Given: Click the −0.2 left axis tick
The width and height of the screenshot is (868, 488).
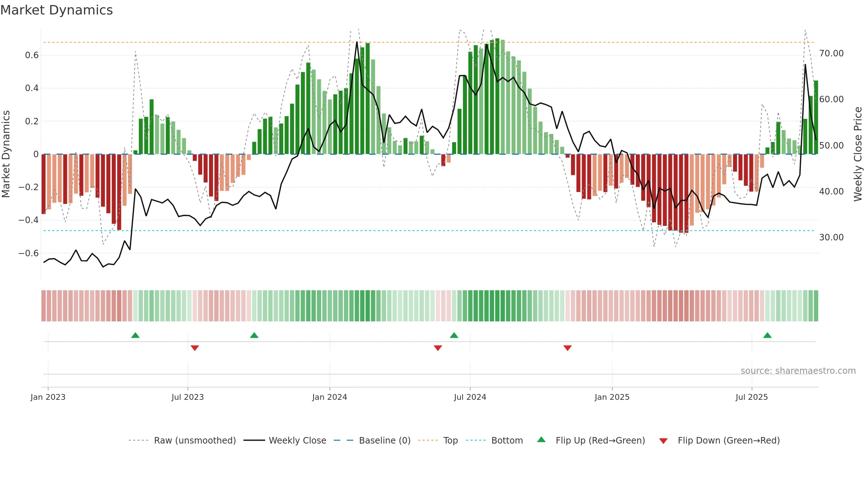Looking at the screenshot, I should [x=29, y=187].
